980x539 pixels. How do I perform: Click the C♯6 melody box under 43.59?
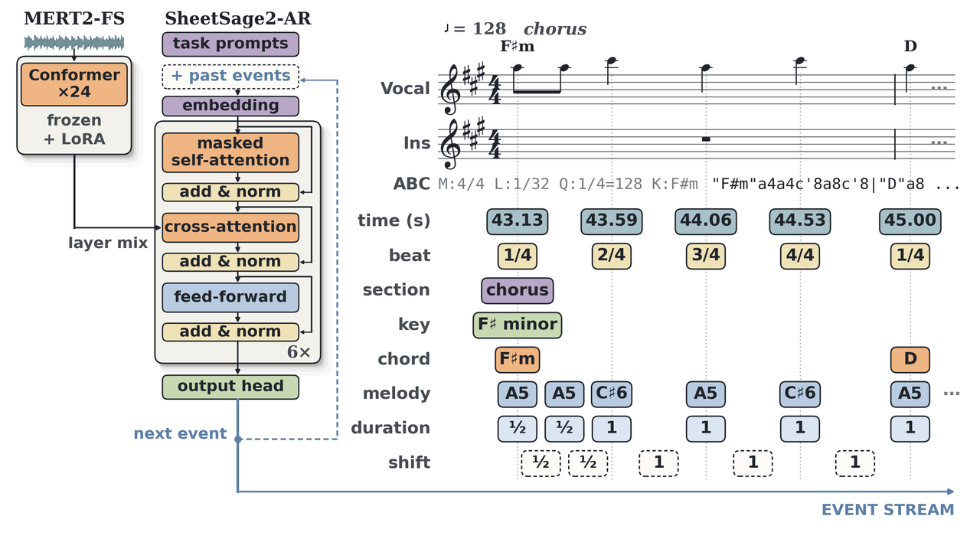click(x=612, y=394)
